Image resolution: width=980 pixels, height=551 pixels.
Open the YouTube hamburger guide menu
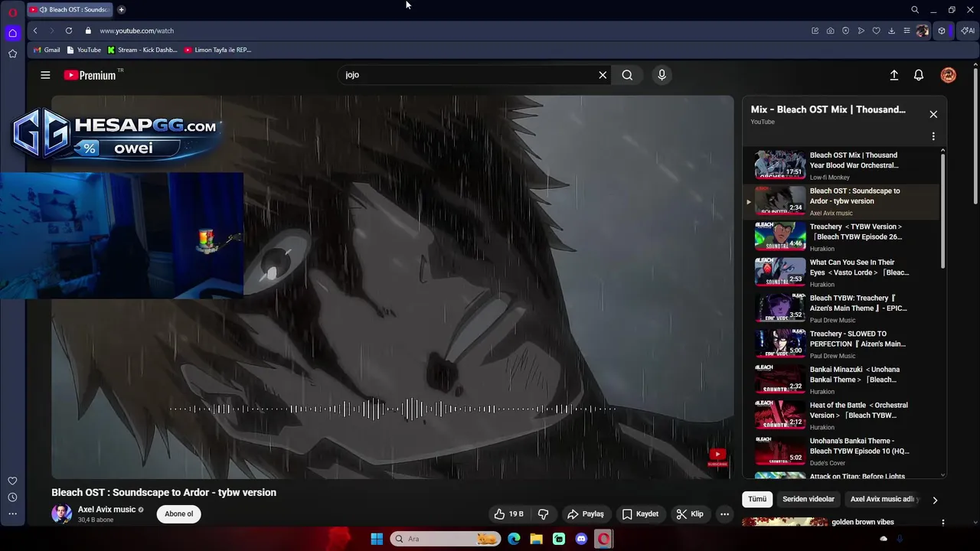(45, 75)
